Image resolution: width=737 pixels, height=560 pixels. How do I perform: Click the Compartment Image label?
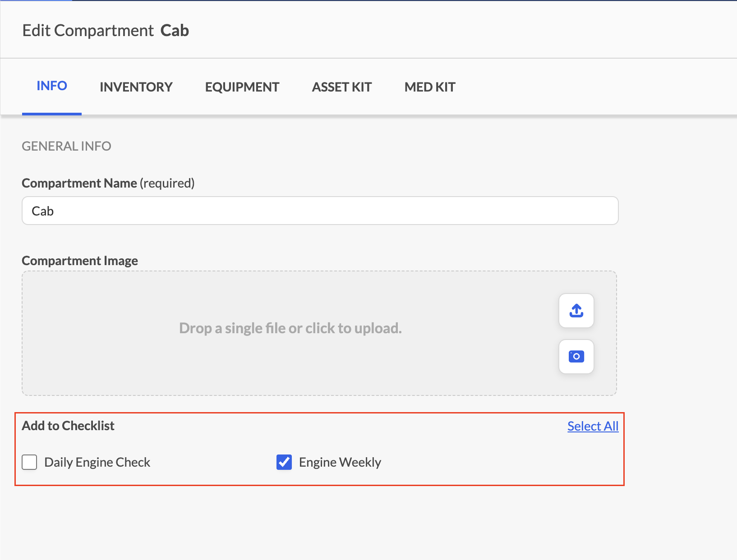[80, 261]
